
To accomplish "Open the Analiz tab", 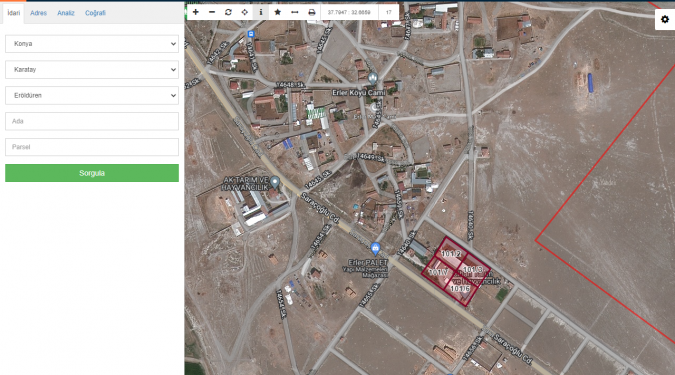I will [66, 13].
